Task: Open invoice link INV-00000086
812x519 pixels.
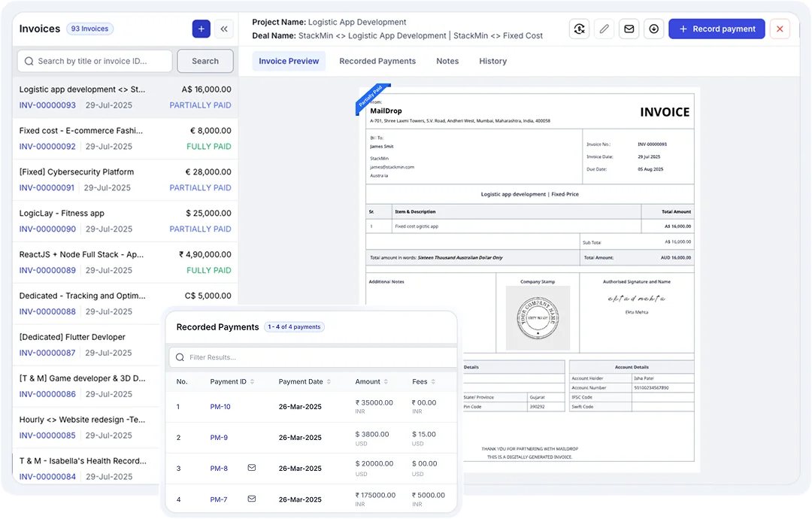Action: click(x=47, y=394)
